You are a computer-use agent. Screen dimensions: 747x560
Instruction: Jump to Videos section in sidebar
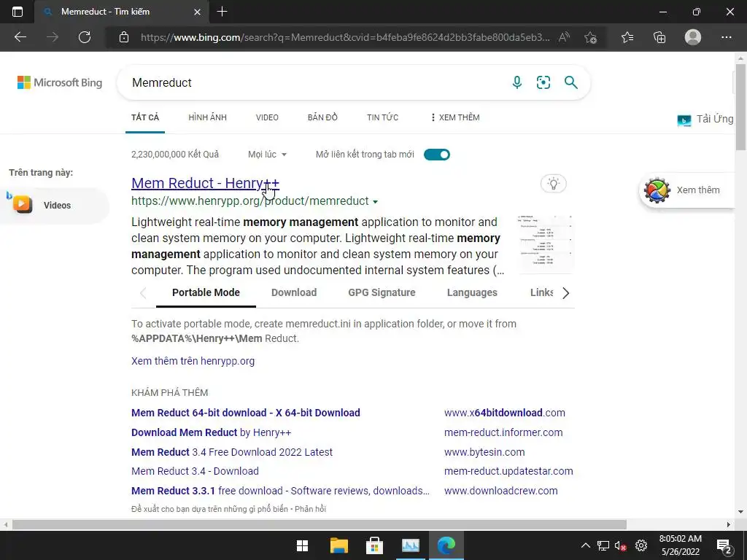pos(55,205)
